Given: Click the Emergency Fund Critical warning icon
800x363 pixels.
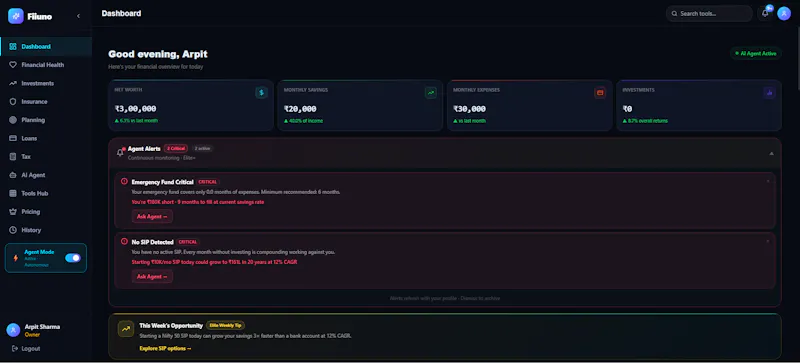Looking at the screenshot, I should coord(124,181).
